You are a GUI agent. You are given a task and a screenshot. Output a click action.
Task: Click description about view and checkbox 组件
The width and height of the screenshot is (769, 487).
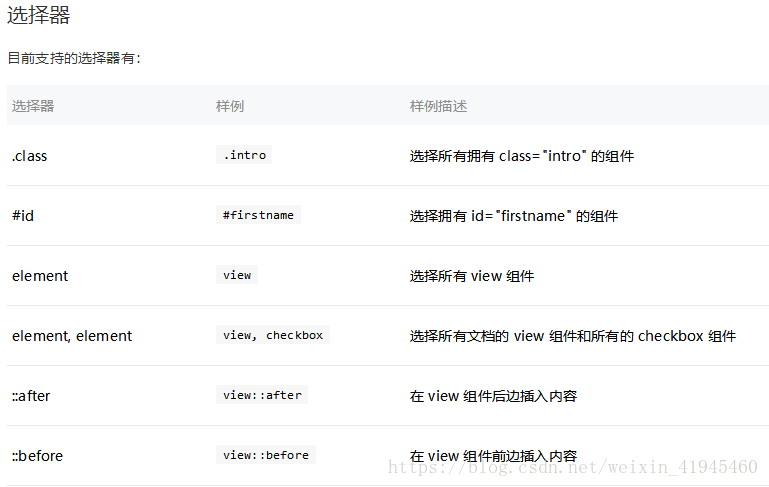(x=573, y=336)
